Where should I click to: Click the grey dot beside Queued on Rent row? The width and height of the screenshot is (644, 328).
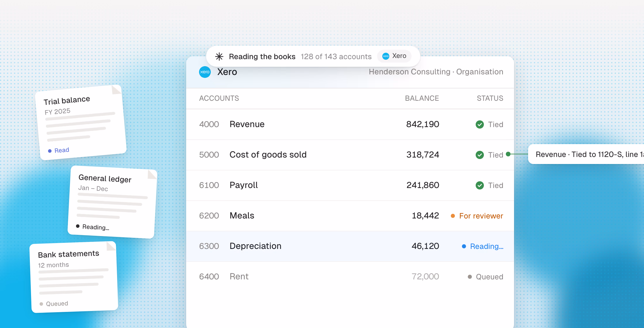470,277
